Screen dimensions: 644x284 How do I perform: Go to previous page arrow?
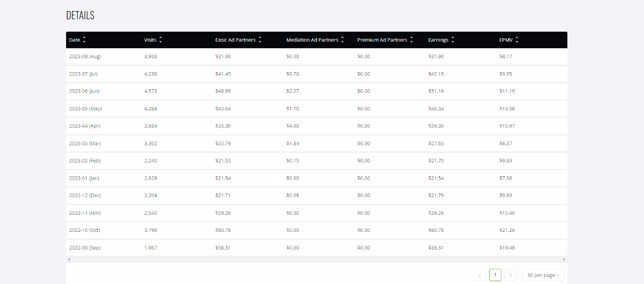tap(480, 275)
